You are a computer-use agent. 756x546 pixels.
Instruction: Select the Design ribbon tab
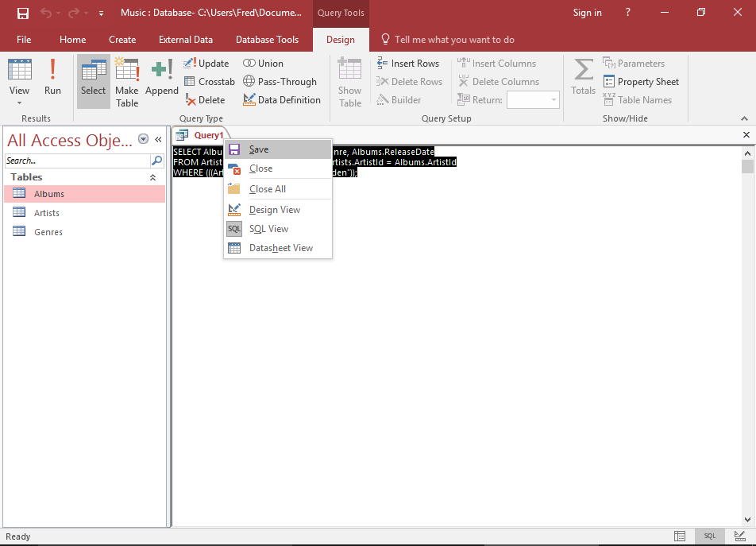(341, 40)
